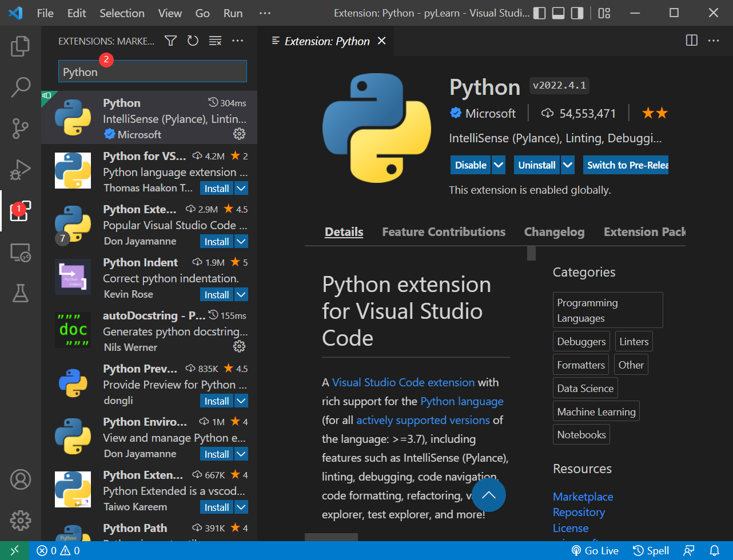Open the Run and Debug view

pos(21,170)
